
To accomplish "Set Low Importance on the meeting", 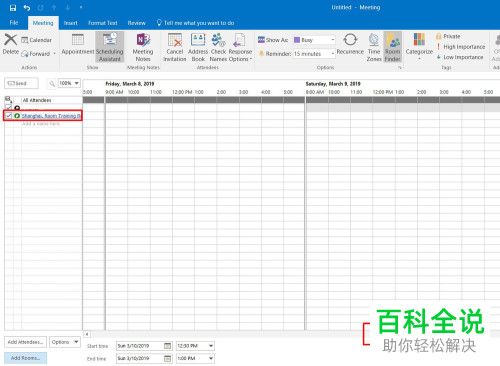I will [459, 57].
